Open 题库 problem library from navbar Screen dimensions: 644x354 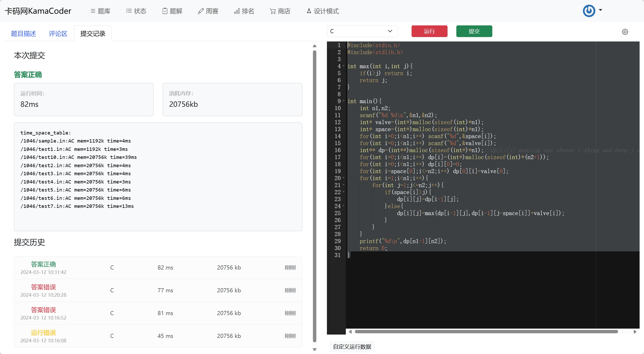(100, 11)
